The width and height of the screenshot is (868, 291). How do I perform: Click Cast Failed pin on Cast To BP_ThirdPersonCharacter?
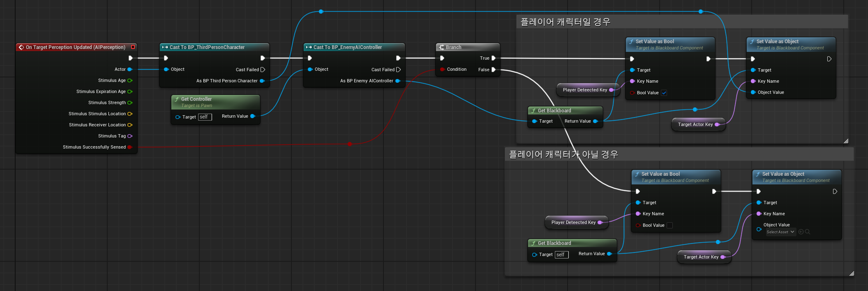[263, 70]
